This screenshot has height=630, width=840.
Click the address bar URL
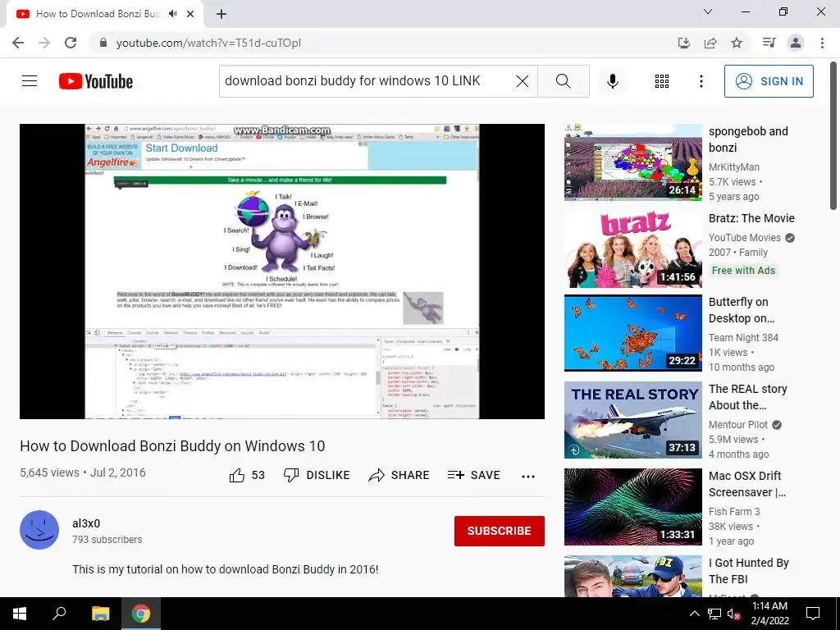coord(208,43)
